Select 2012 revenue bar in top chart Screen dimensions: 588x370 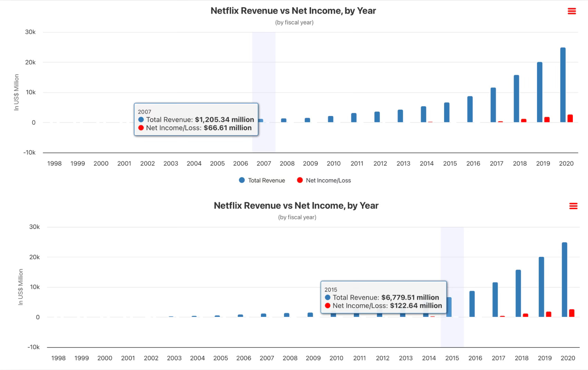pyautogui.click(x=377, y=117)
